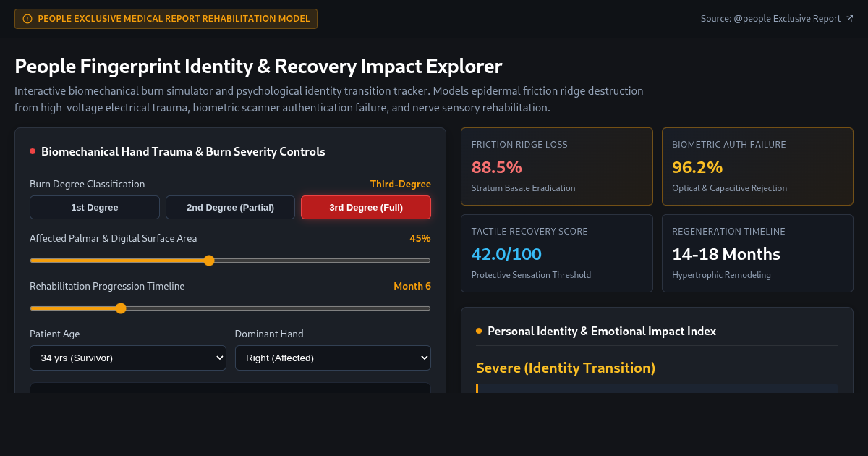Click the 88.5% friction ridge value
This screenshot has height=456, width=868.
coord(497,167)
